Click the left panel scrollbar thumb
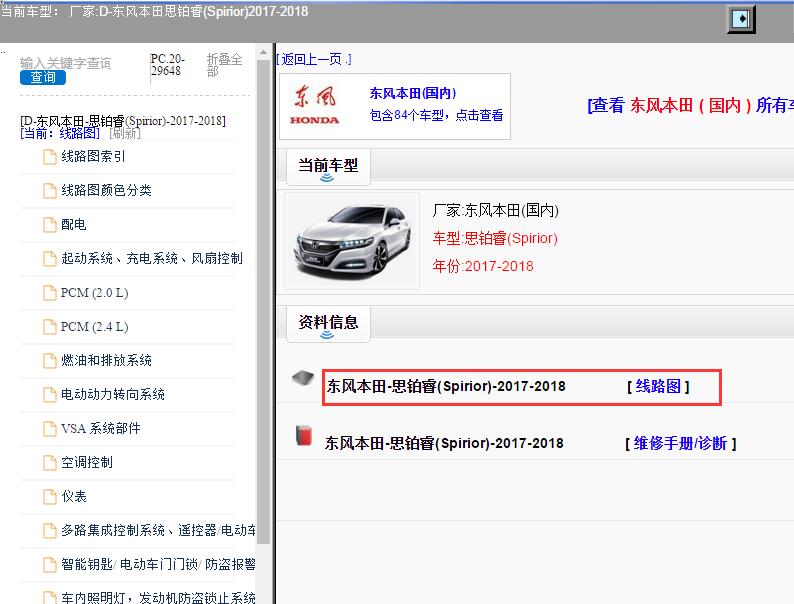 click(x=263, y=302)
